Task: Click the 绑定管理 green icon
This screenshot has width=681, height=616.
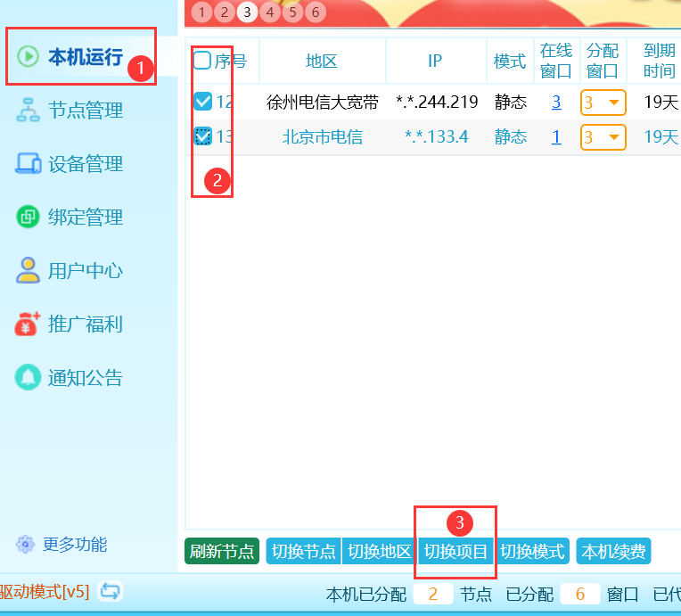Action: pyautogui.click(x=28, y=217)
